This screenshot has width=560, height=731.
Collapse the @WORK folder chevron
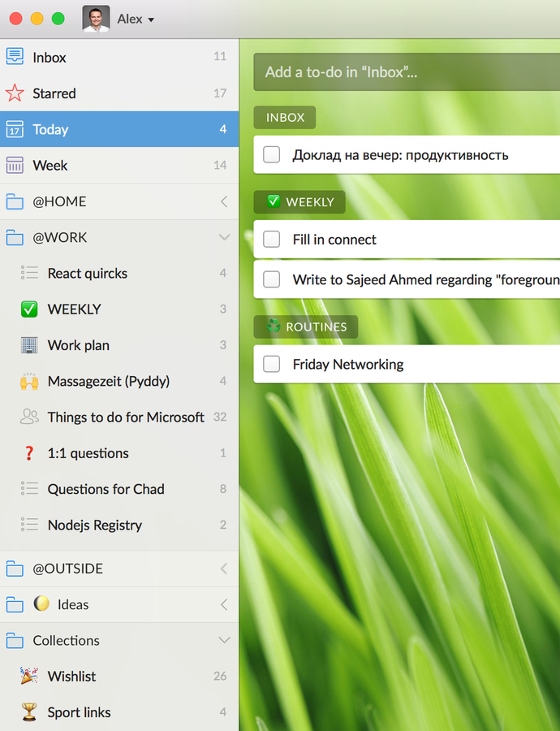[x=224, y=237]
